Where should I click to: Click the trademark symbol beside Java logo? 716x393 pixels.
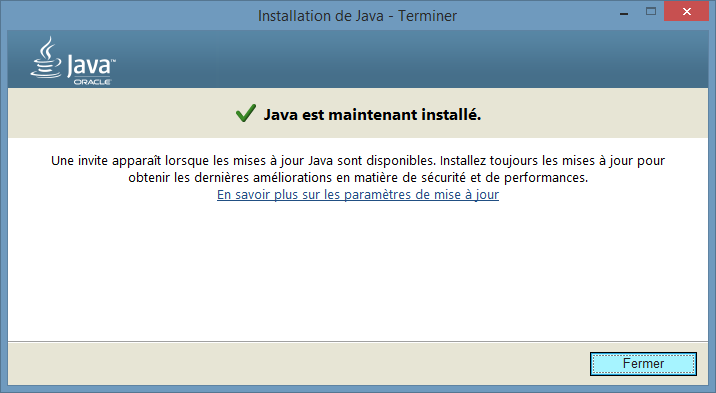pos(113,60)
